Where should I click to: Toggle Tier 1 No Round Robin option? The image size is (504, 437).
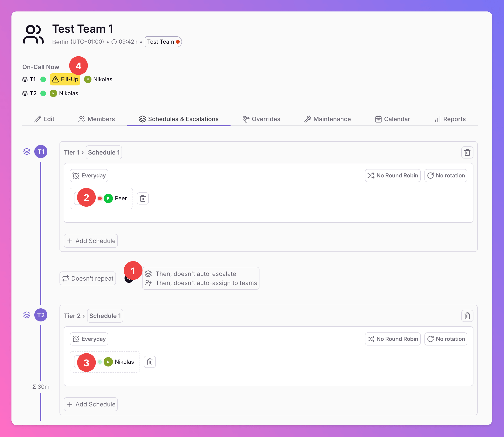[392, 176]
